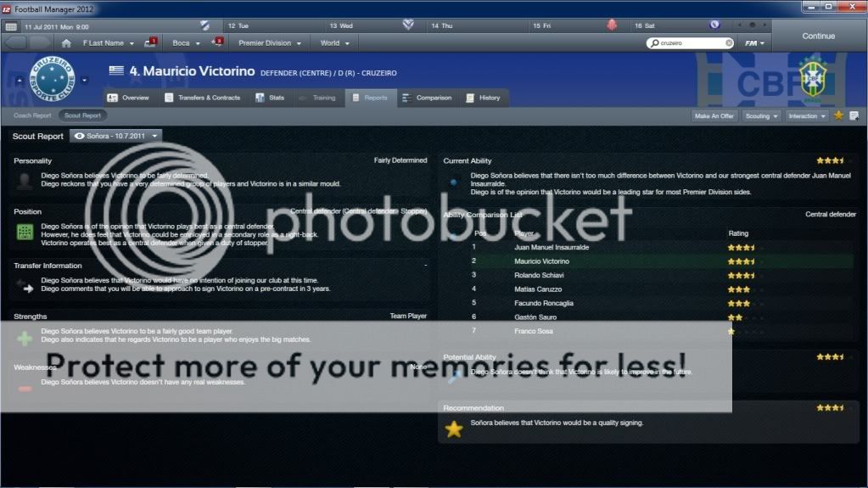Expand the Premier Division dropdown

[x=270, y=43]
